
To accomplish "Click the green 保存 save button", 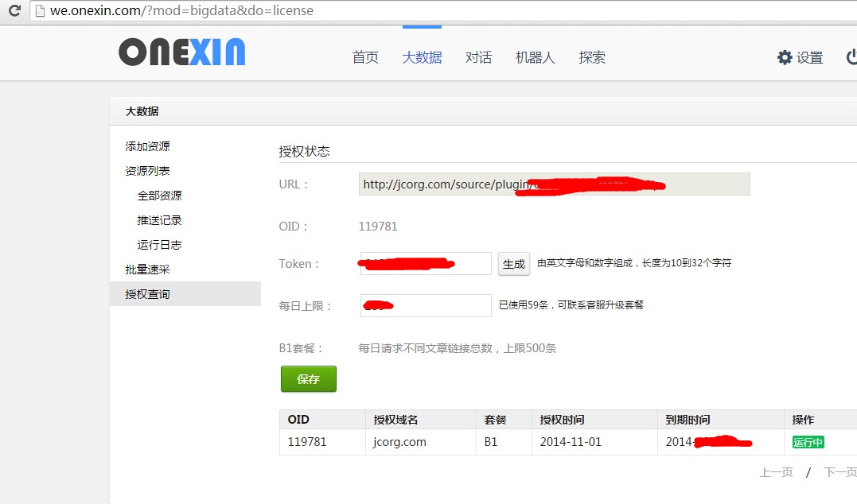I will [x=308, y=379].
